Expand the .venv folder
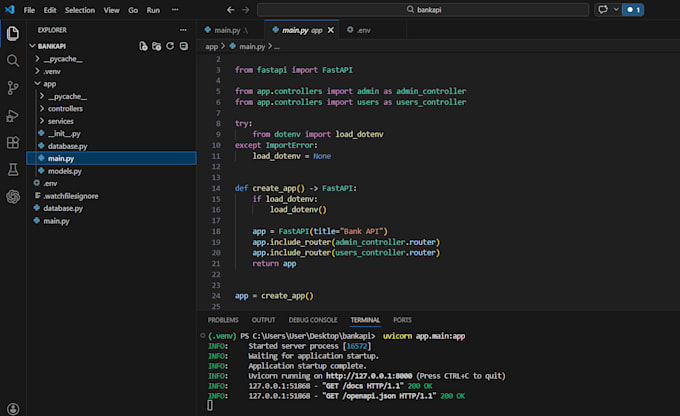This screenshot has width=680, height=416. click(37, 71)
